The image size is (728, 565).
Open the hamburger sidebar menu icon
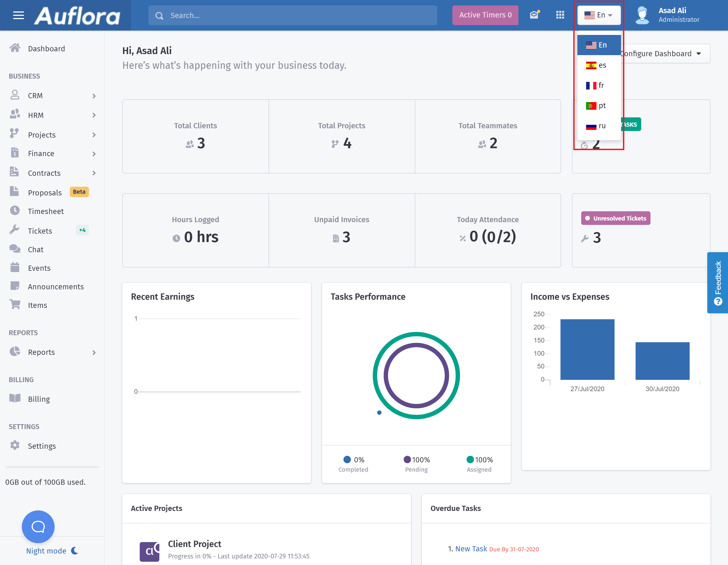pos(18,15)
